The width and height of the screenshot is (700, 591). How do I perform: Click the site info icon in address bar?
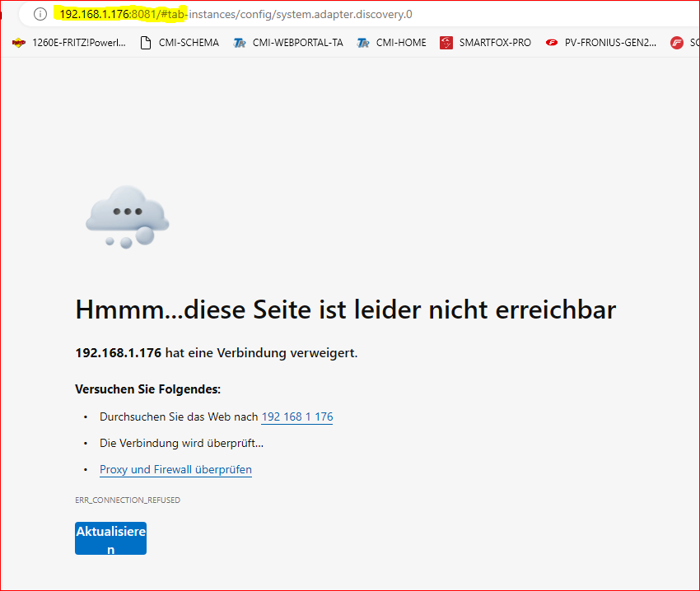coord(40,14)
